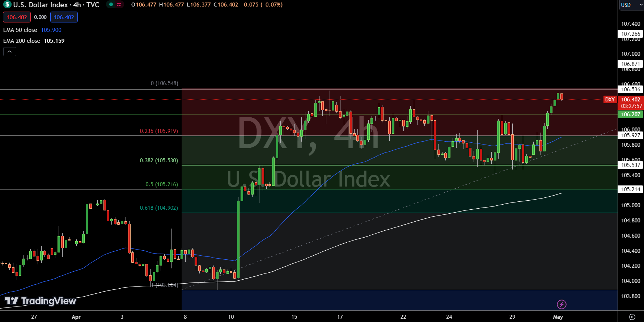
Task: Click the green market status dot
Action: click(x=111, y=5)
